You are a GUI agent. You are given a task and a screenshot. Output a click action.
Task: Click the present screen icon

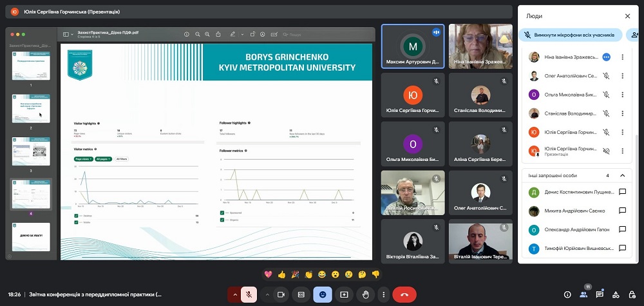pos(344,294)
